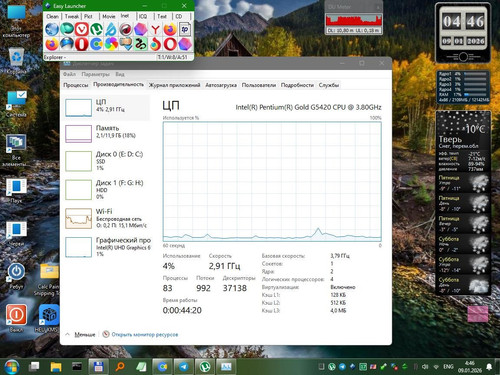The width and height of the screenshot is (500, 375).
Task: Open File Explorer from the taskbar
Action: (56, 367)
